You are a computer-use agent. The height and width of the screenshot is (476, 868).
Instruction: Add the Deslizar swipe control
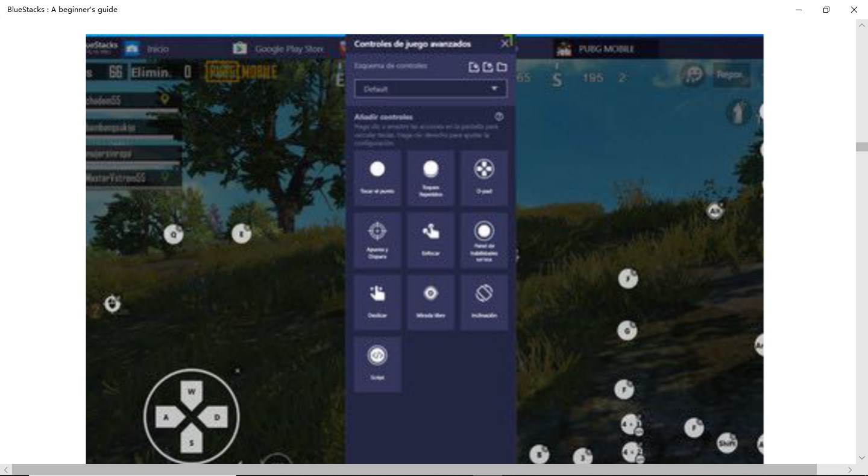coord(377,302)
